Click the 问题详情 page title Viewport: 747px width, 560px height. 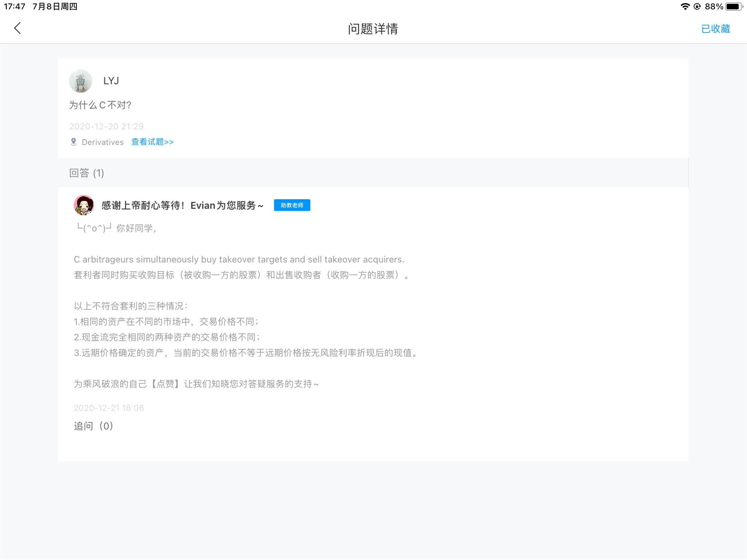373,29
